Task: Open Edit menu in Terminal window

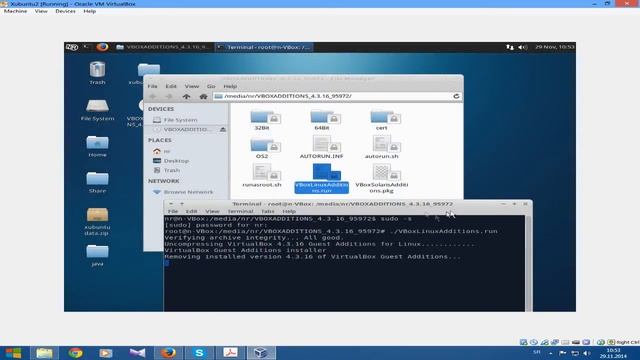Action: point(191,211)
